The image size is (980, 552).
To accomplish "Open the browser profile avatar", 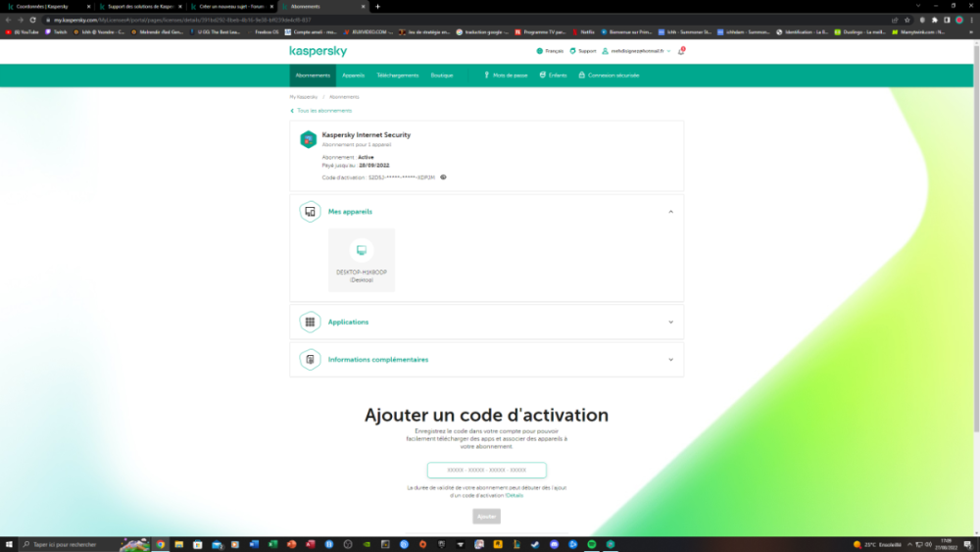I will (x=959, y=20).
